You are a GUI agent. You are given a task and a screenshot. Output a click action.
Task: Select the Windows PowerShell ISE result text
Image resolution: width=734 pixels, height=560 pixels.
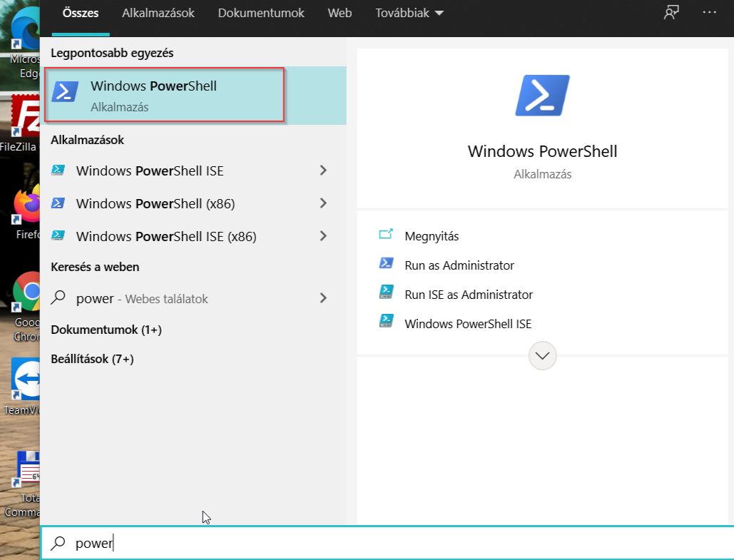[x=150, y=171]
